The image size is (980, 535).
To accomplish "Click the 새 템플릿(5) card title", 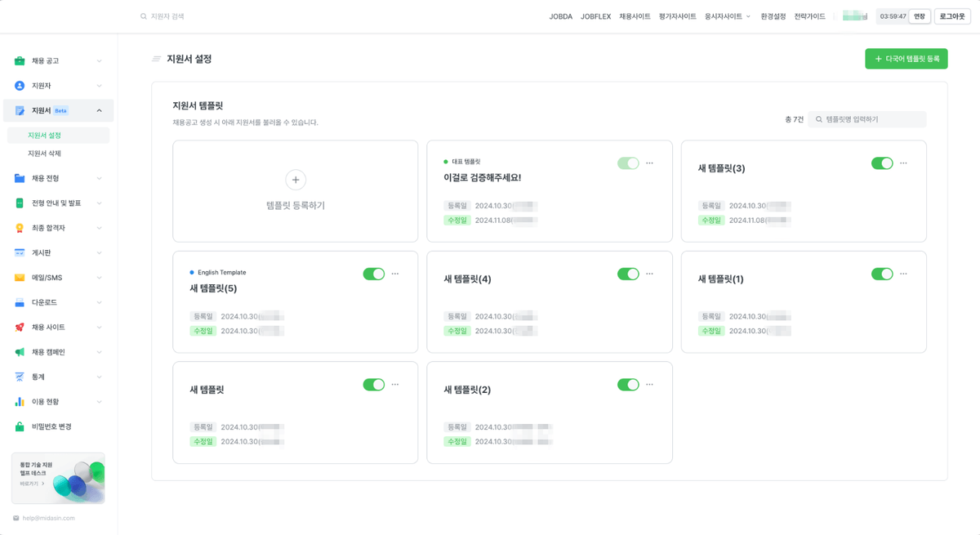I will point(213,288).
